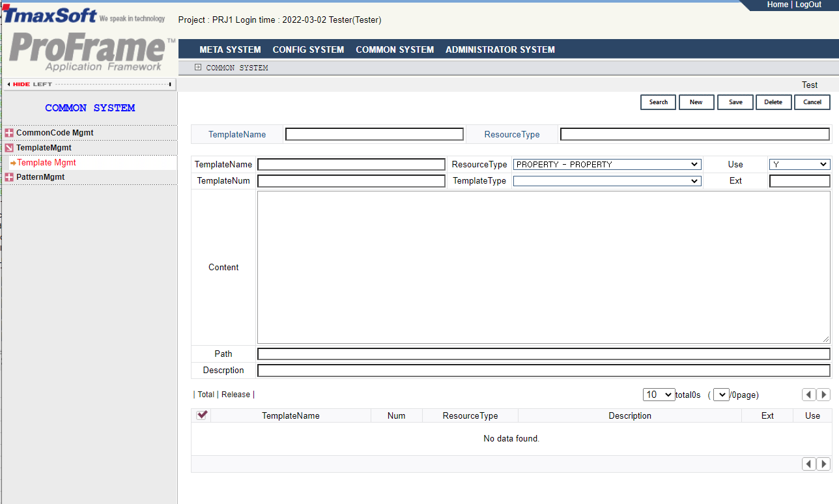Expand the CommonCode Mgmt plus icon
The image size is (839, 504).
click(9, 133)
